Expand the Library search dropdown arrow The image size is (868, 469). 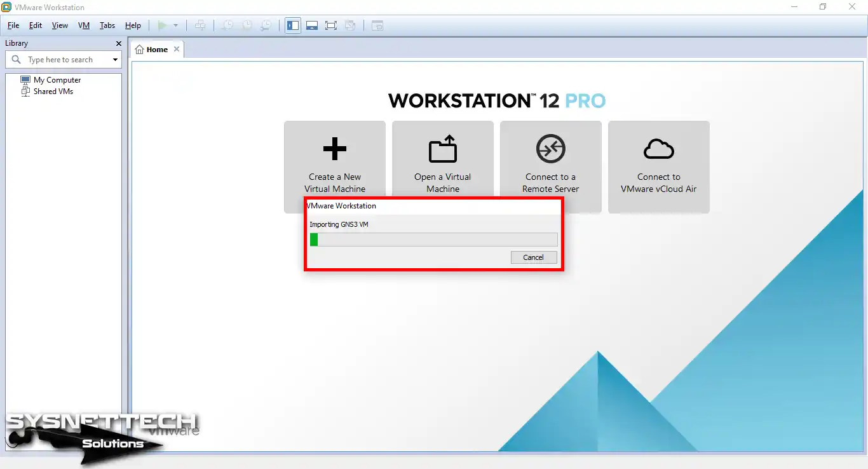point(115,60)
